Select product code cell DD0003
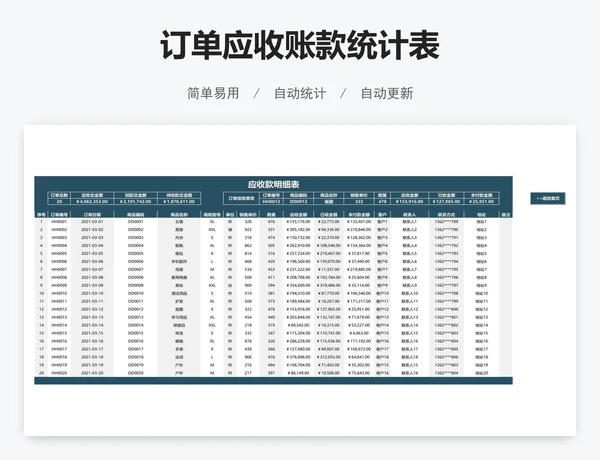 tap(135, 238)
